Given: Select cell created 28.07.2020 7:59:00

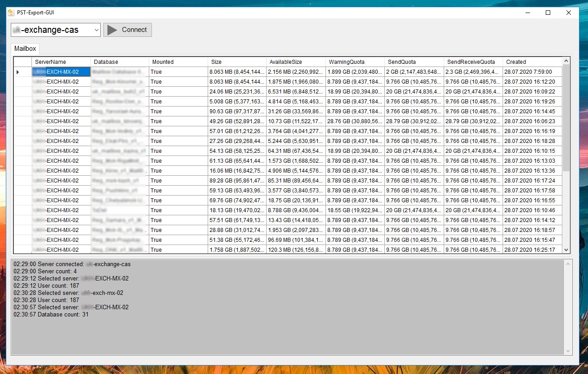Looking at the screenshot, I should point(532,72).
